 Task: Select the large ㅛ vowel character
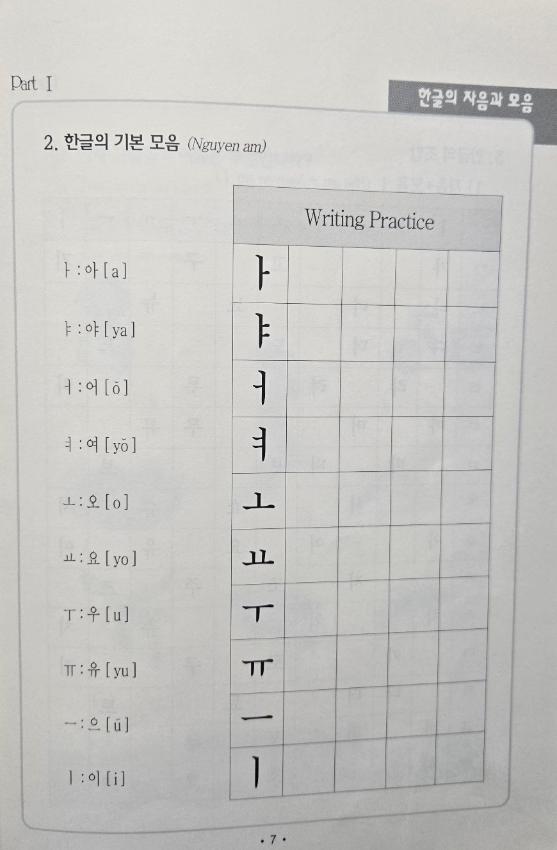258,556
